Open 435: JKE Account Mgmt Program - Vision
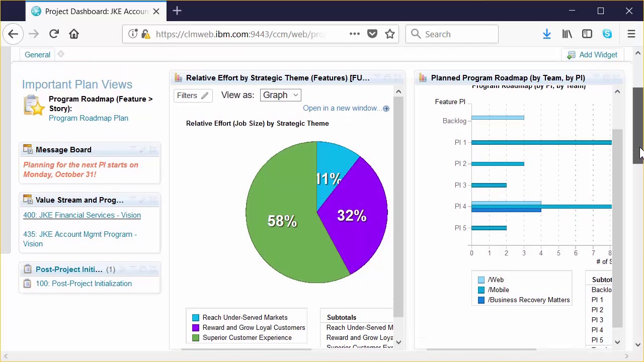This screenshot has height=362, width=644. (80, 239)
